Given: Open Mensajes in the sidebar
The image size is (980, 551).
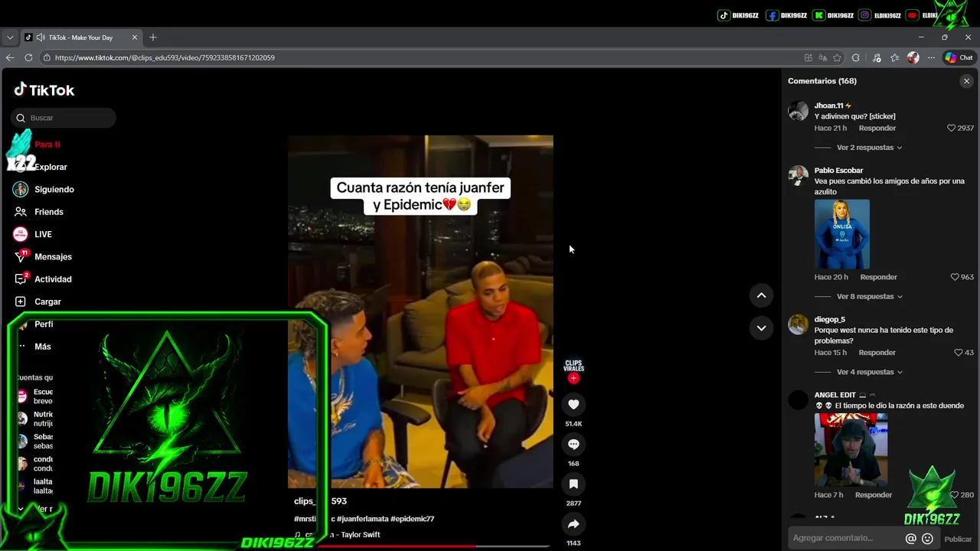Looking at the screenshot, I should 43,256.
